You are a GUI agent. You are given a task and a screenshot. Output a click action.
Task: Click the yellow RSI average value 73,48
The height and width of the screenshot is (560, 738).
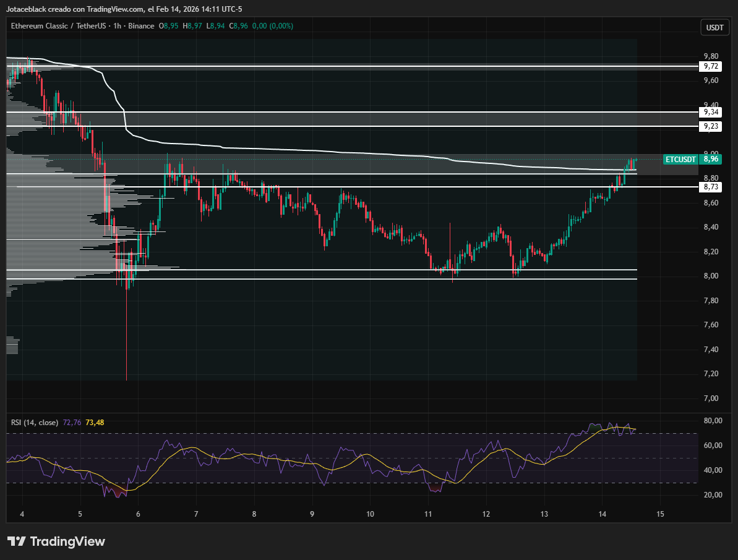click(x=95, y=423)
